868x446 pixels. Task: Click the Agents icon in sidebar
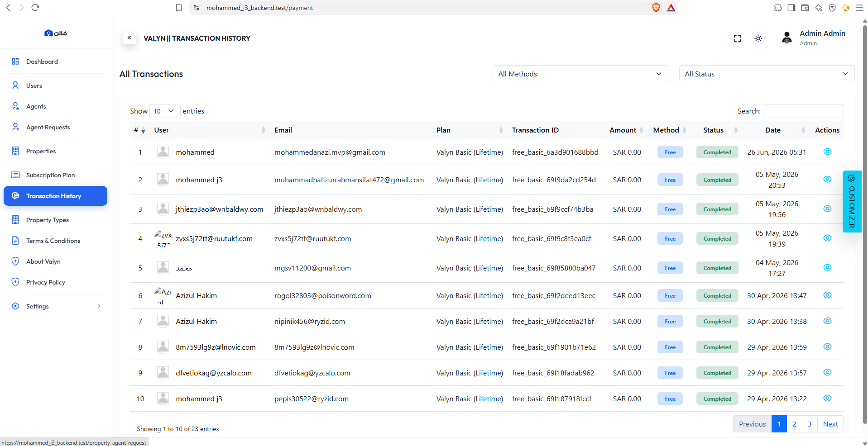pos(15,106)
